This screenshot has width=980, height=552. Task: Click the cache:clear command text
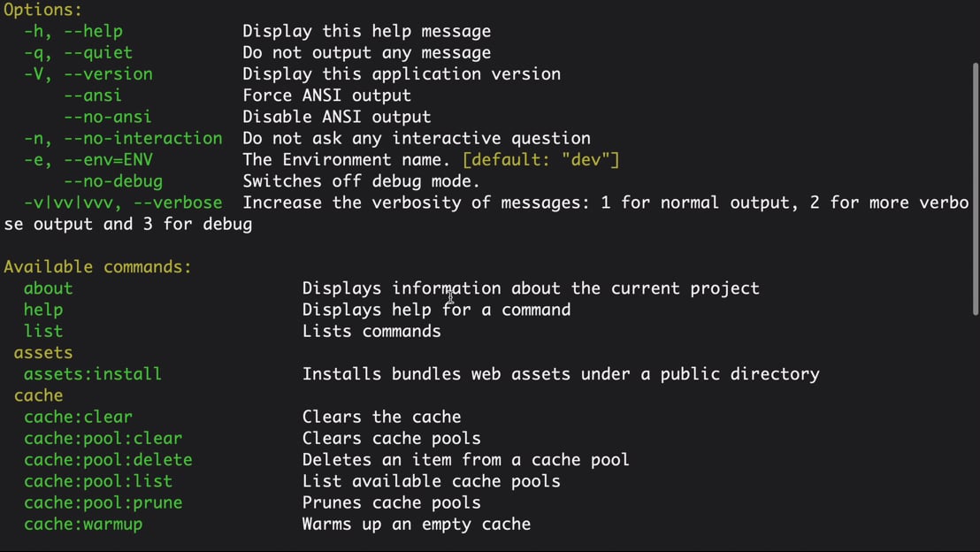tap(78, 417)
